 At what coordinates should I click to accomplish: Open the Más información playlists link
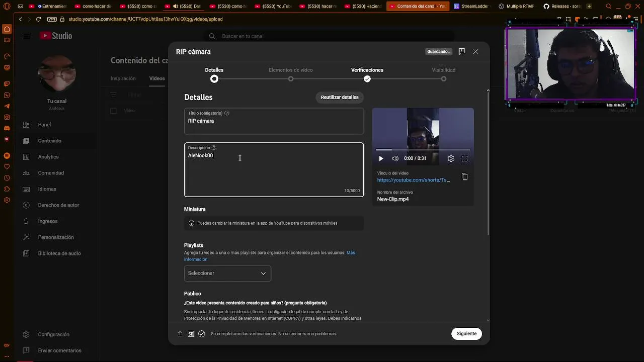[270, 256]
